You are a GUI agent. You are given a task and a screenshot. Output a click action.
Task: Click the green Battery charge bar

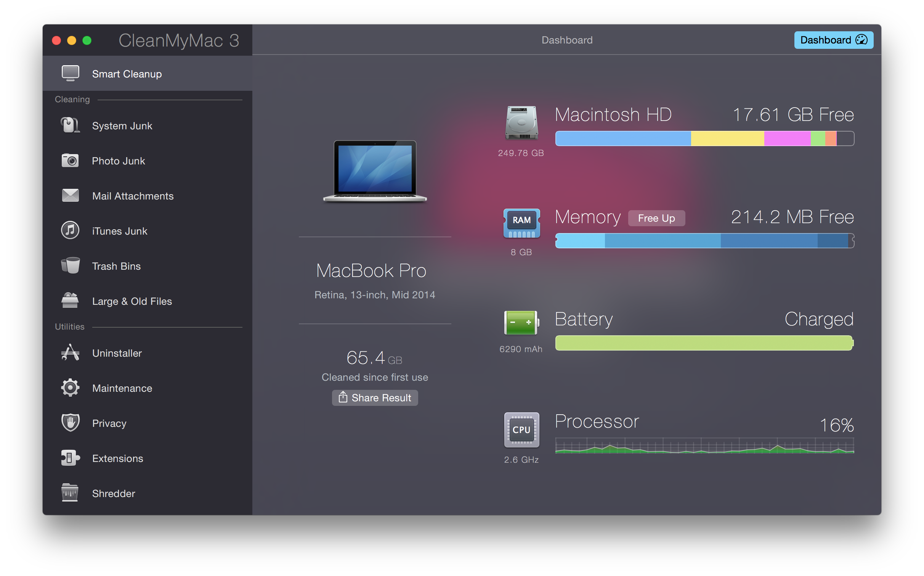(704, 343)
